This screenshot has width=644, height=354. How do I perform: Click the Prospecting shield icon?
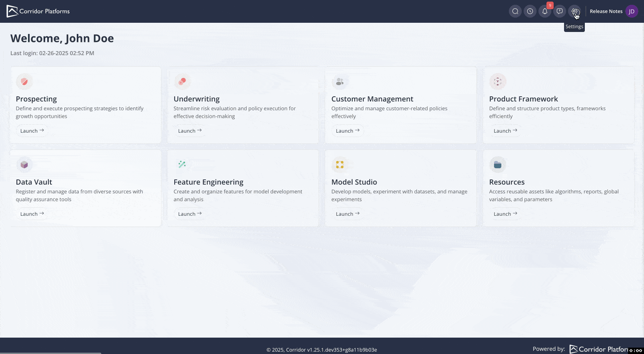point(24,82)
